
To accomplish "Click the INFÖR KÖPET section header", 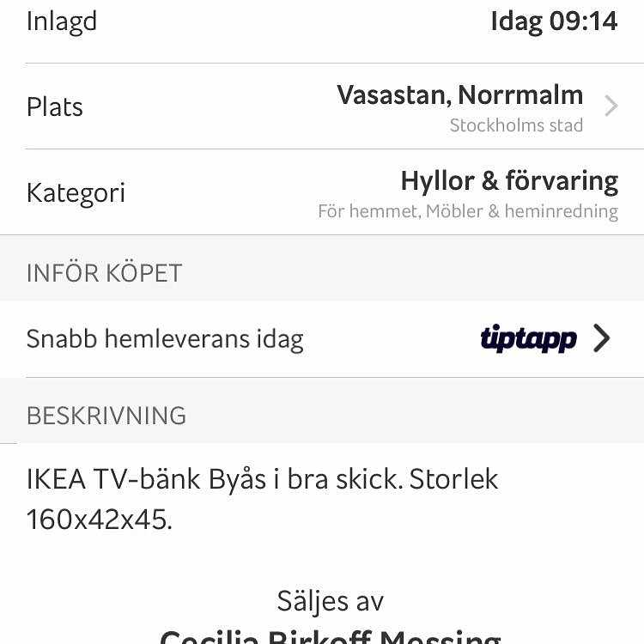I will [105, 273].
